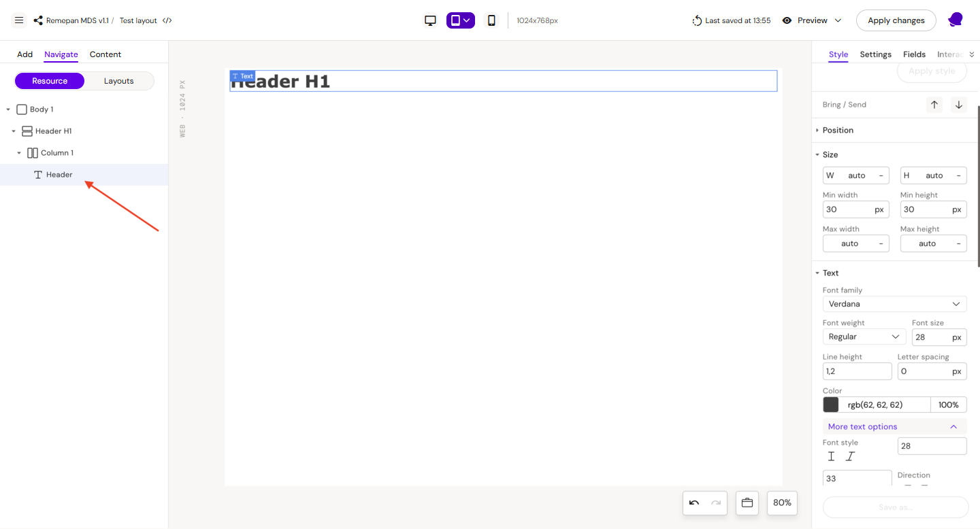This screenshot has height=529, width=980.
Task: Click the Body 1 square icon
Action: [22, 109]
